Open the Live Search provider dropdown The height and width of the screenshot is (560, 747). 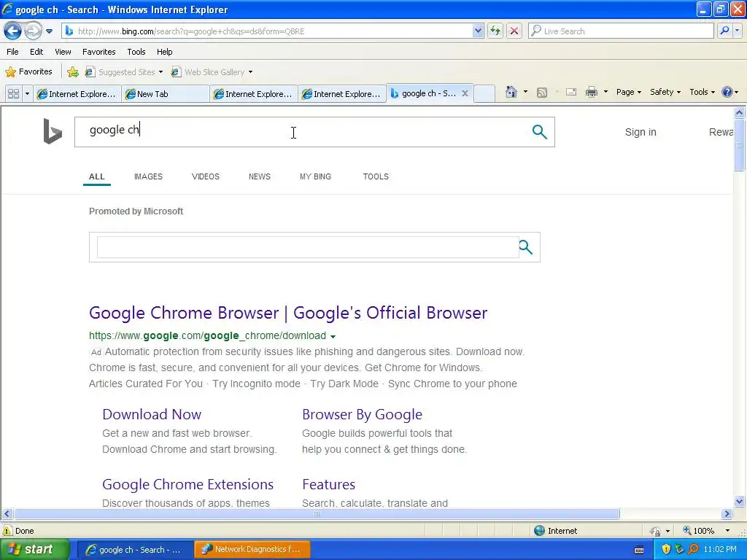pyautogui.click(x=738, y=31)
